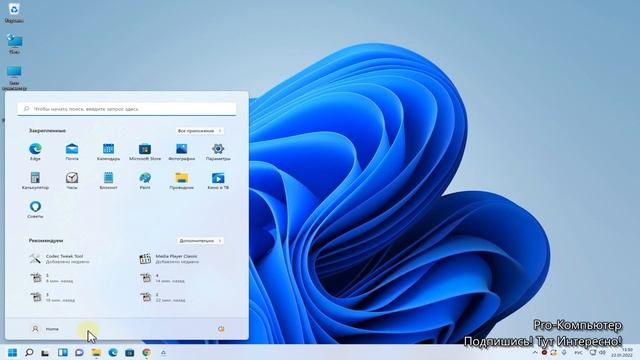Launch the Calculator app (Калькулятор)
The width and height of the screenshot is (640, 360).
click(35, 180)
